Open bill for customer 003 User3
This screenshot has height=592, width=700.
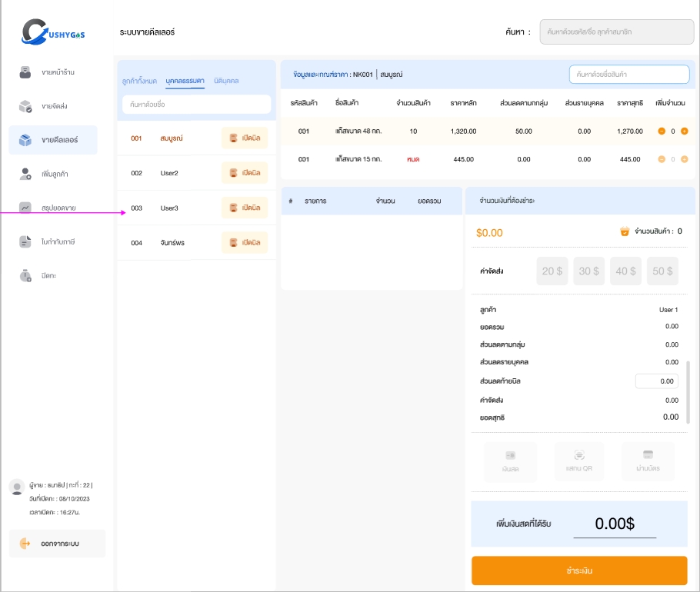[x=245, y=208]
